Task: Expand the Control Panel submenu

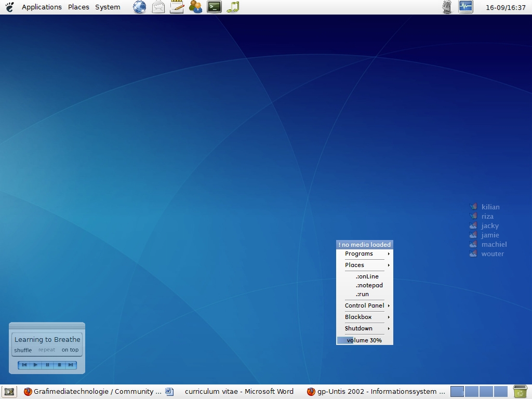Action: coord(365,305)
